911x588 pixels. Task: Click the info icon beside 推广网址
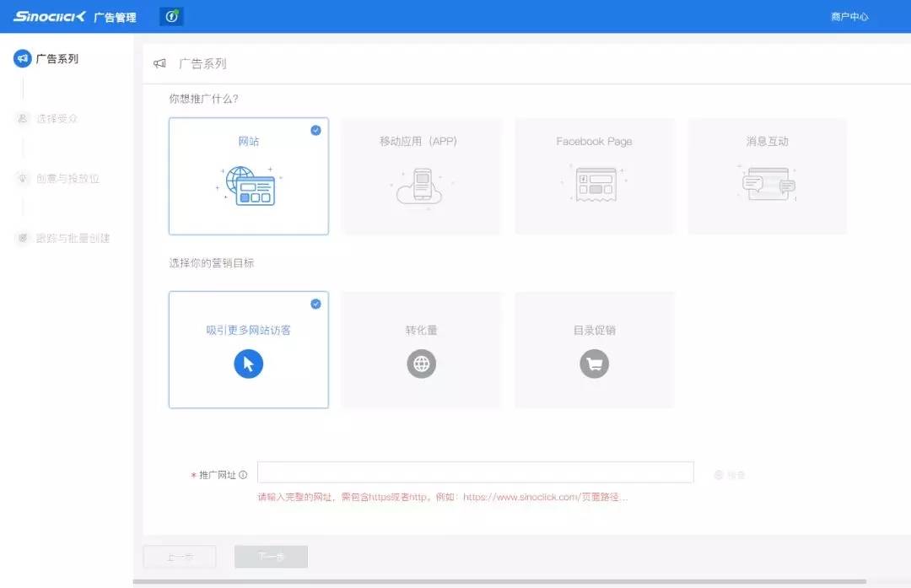click(x=243, y=475)
